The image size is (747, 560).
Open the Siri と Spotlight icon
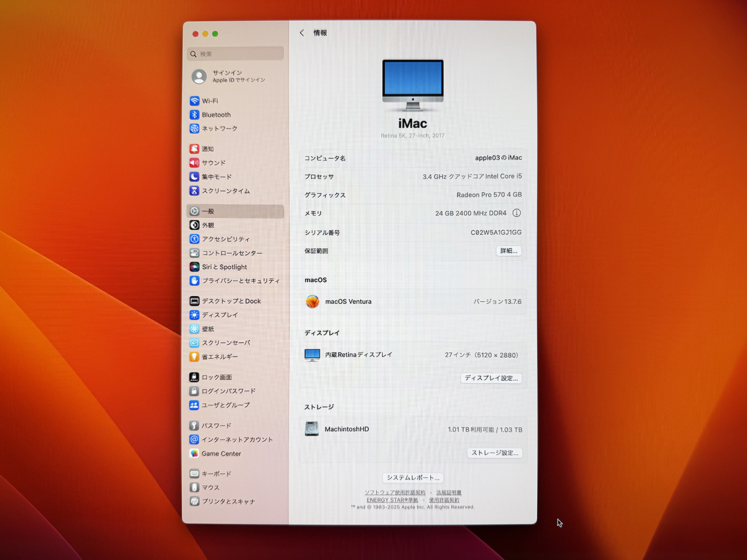(195, 267)
